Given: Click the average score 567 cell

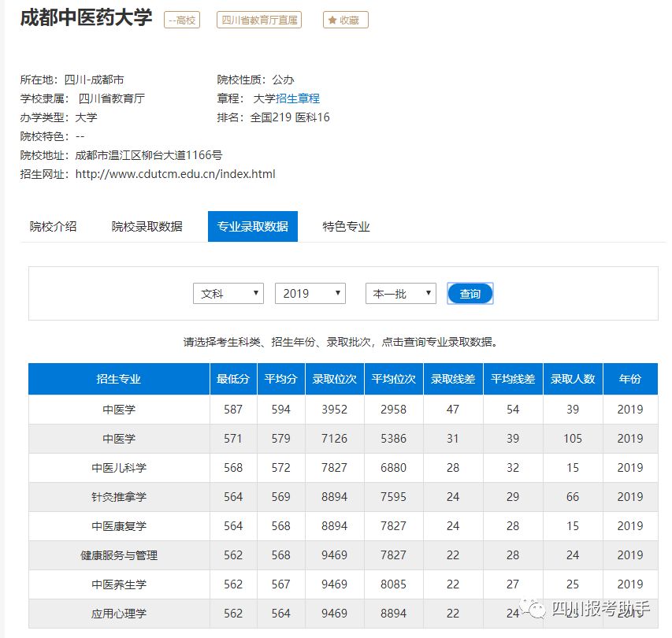Looking at the screenshot, I should coord(280,584).
